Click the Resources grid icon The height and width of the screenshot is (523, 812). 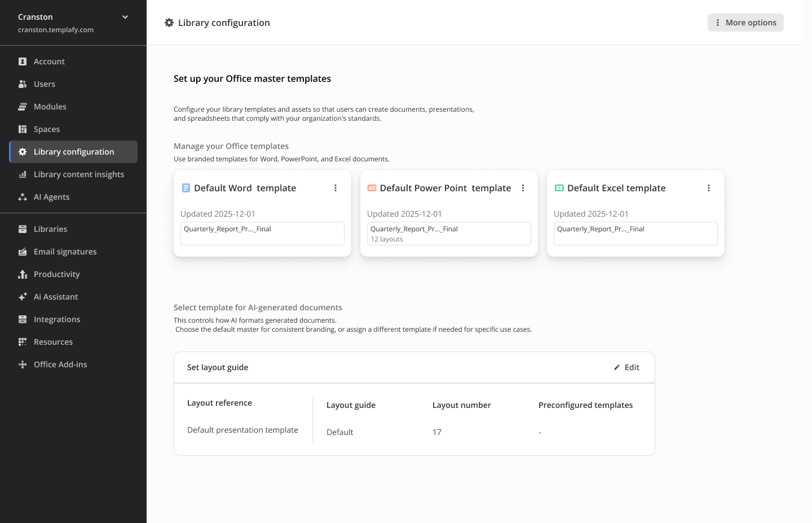coord(23,342)
